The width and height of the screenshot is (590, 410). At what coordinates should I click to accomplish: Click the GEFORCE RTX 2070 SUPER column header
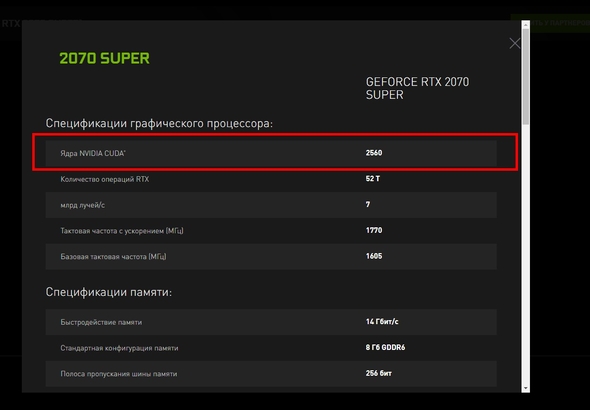[x=417, y=88]
